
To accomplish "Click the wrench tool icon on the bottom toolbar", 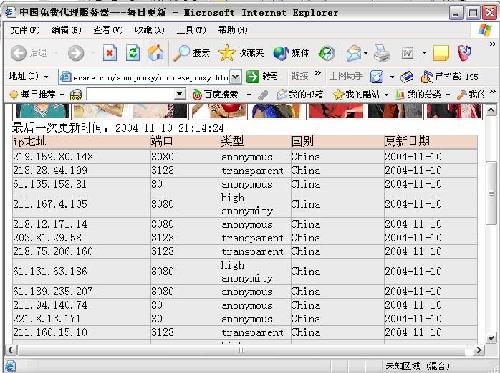I will [462, 95].
